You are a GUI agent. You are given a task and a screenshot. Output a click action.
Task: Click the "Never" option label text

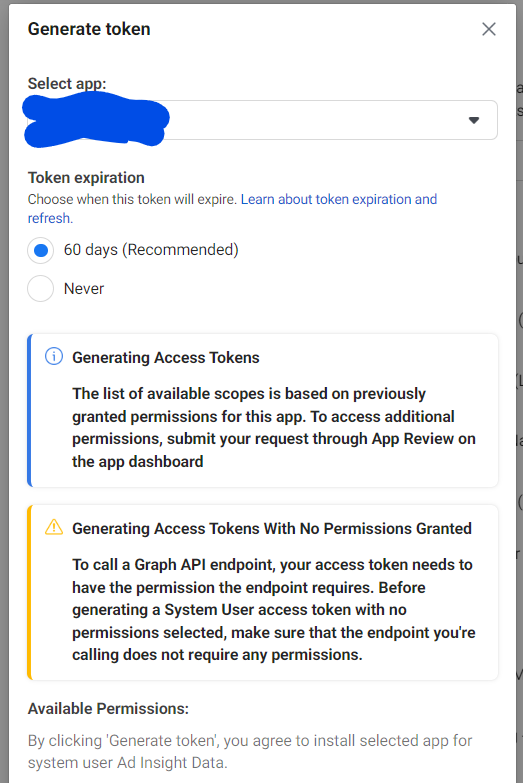(x=84, y=289)
